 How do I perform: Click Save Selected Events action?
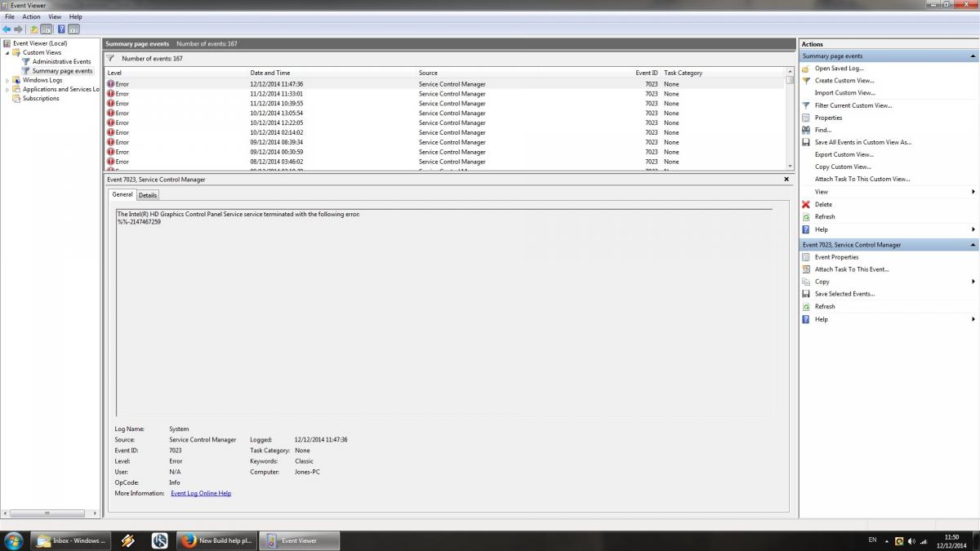(x=844, y=294)
